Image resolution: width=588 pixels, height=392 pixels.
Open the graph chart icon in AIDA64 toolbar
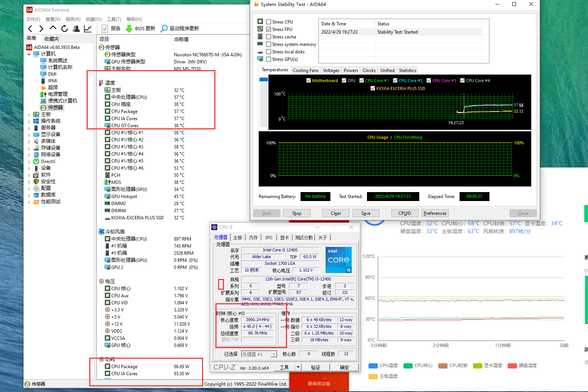pyautogui.click(x=88, y=29)
